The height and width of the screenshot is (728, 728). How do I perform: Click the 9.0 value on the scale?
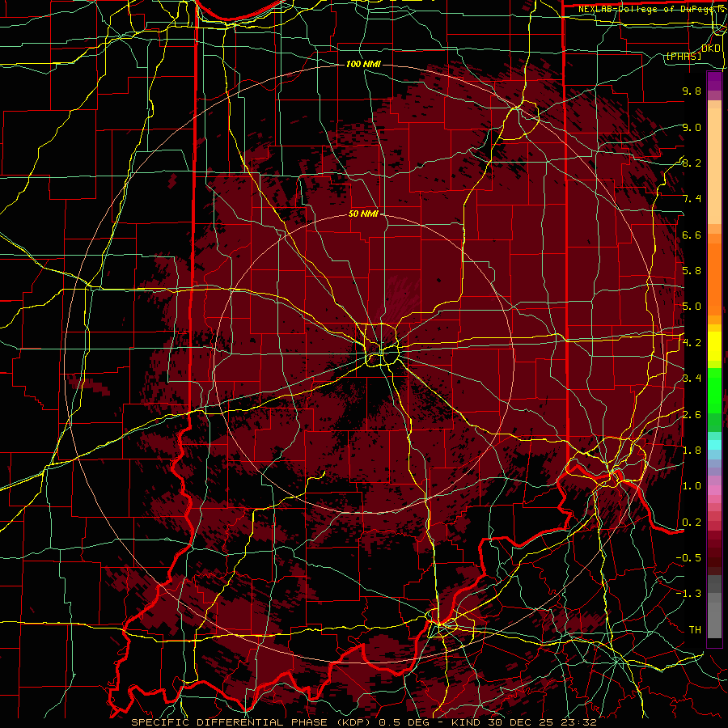(x=692, y=127)
